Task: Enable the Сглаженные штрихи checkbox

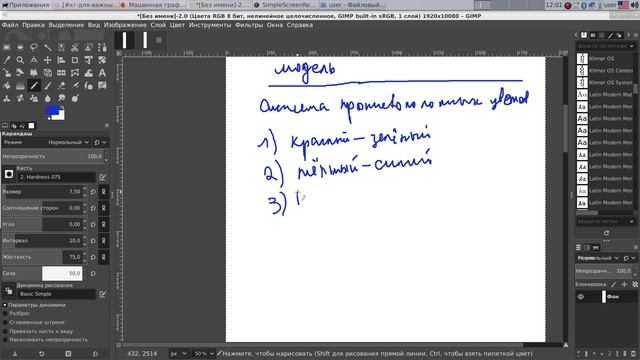Action: (5, 322)
